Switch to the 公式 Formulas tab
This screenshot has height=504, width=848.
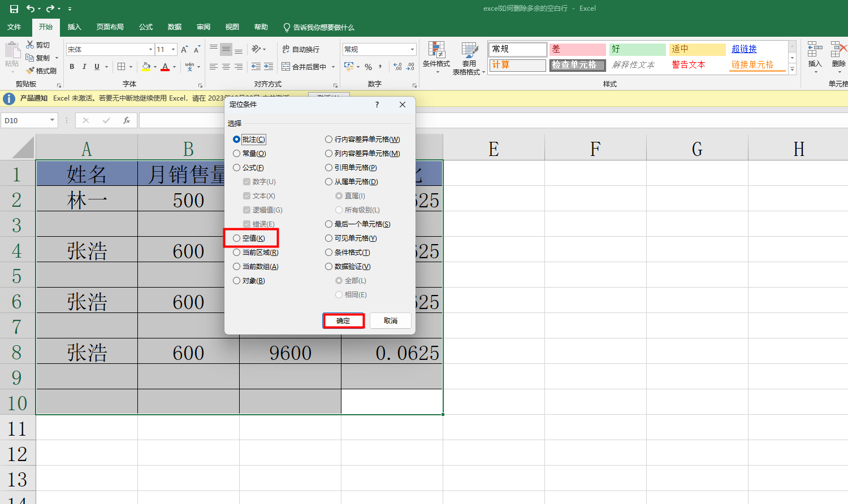(x=146, y=27)
